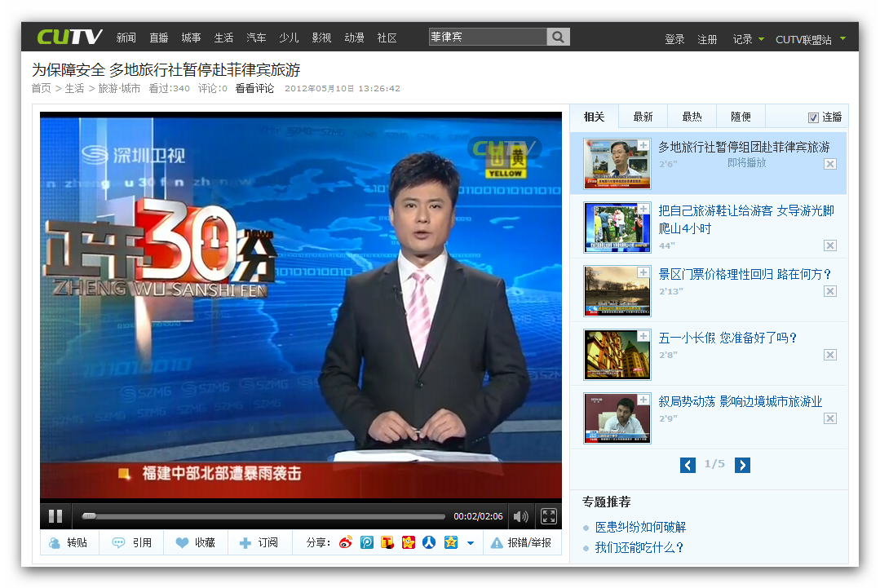Add the 叙局势动荡 video using its plus icon

pos(643,400)
